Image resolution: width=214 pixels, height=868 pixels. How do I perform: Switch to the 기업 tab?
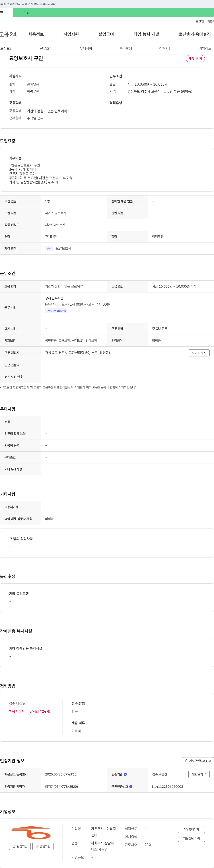(27, 12)
